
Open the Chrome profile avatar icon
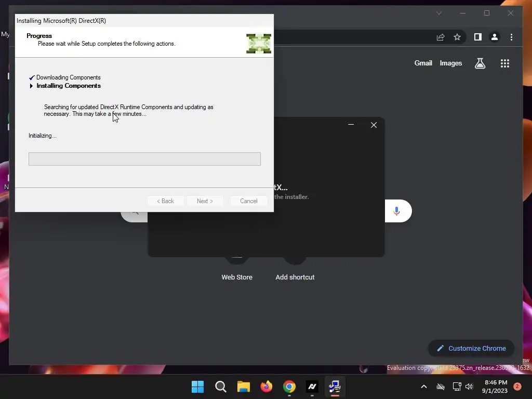pos(495,37)
